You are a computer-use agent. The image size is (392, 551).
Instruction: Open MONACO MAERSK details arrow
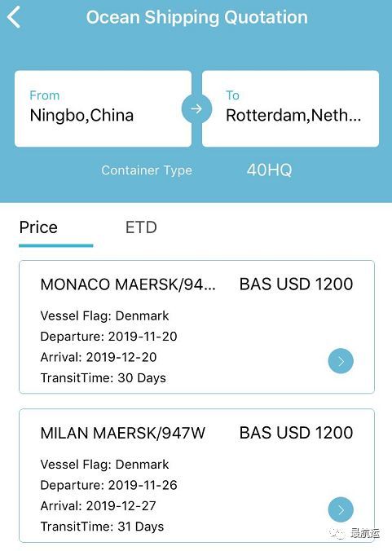pos(341,361)
